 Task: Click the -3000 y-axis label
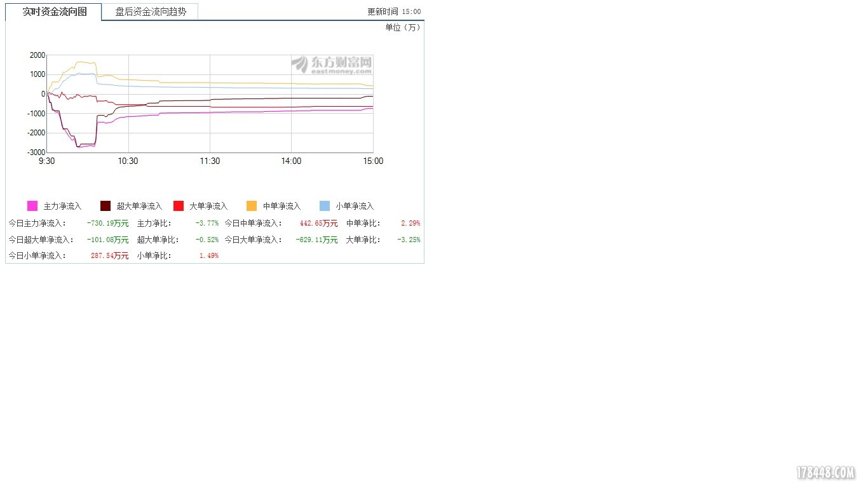36,152
